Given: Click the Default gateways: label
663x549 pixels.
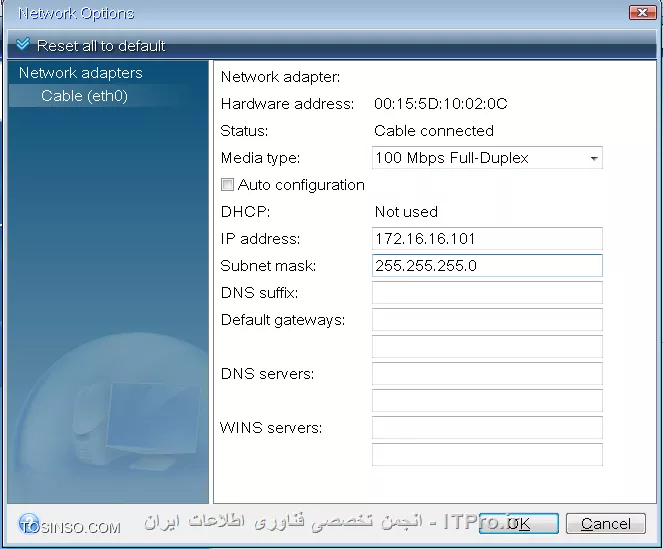Looking at the screenshot, I should (283, 320).
